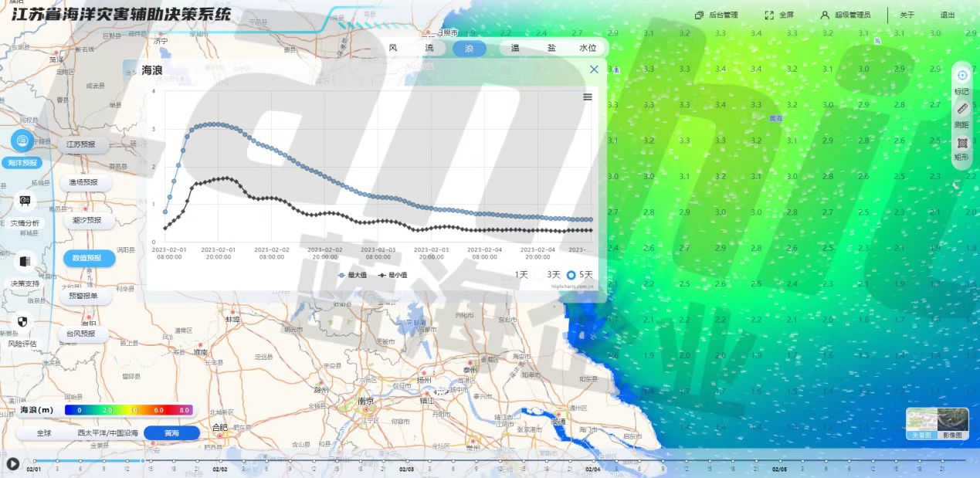Open the chart hamburger export menu
This screenshot has height=478, width=980.
[588, 97]
